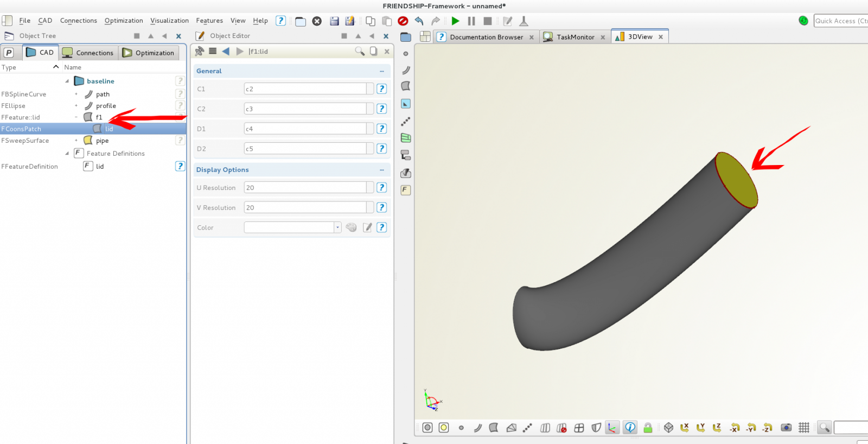The width and height of the screenshot is (868, 444).
Task: Collapse the Display Options section
Action: coord(382,170)
